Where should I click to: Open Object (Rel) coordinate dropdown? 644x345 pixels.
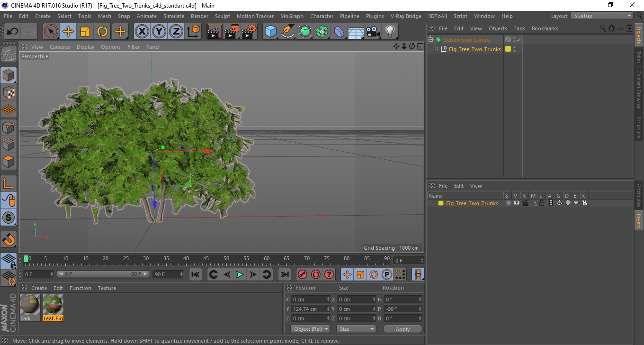coord(311,329)
